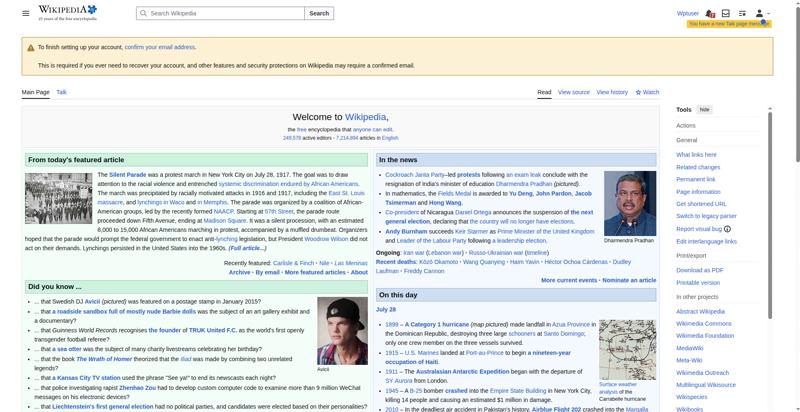800x412 pixels.
Task: Open the watchlist icon in header
Action: click(742, 13)
